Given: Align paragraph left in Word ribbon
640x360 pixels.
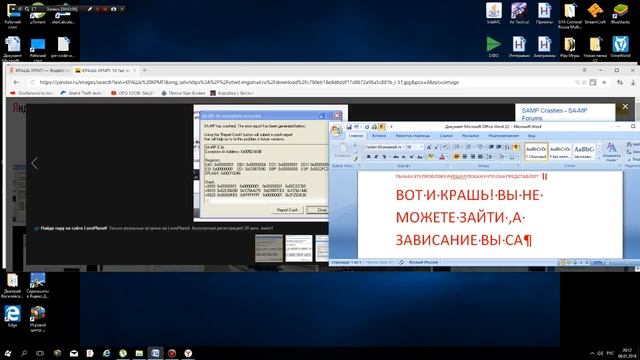Looking at the screenshot, I should 456,157.
